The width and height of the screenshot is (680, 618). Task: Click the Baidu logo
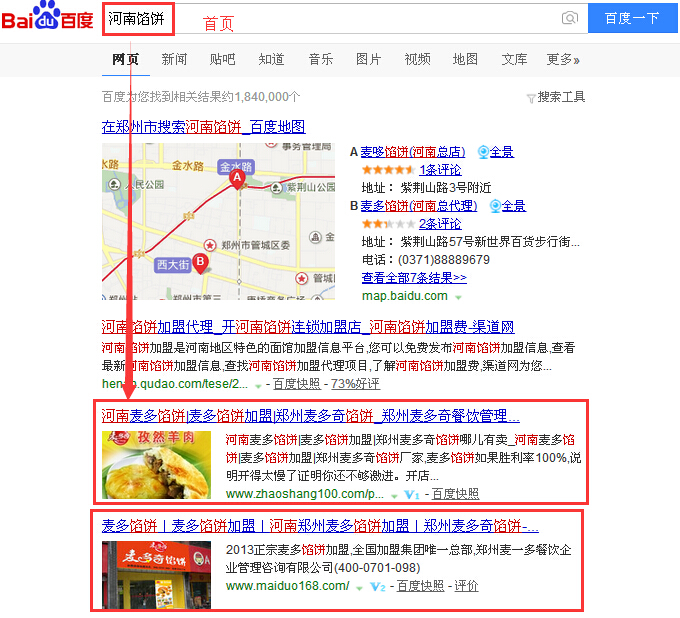pyautogui.click(x=47, y=16)
